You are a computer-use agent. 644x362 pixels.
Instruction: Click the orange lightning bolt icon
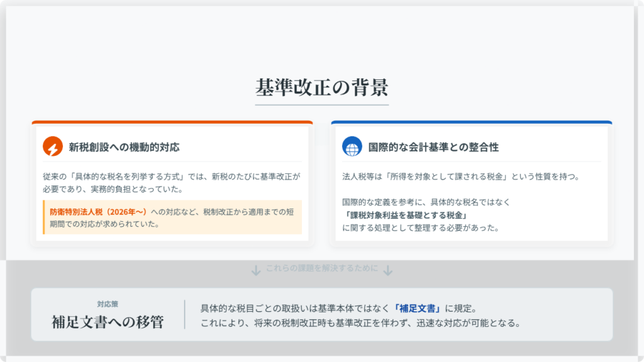53,146
